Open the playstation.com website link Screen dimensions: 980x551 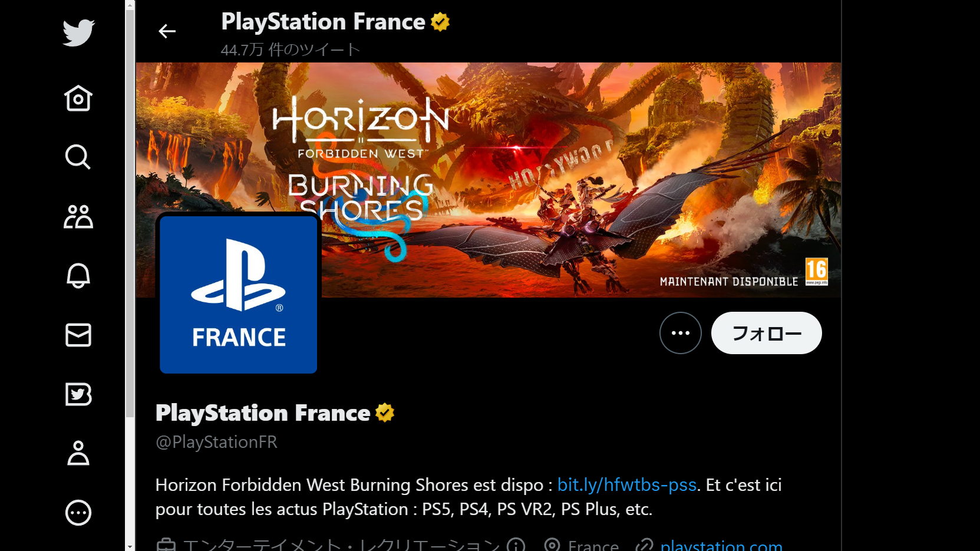[x=721, y=545]
